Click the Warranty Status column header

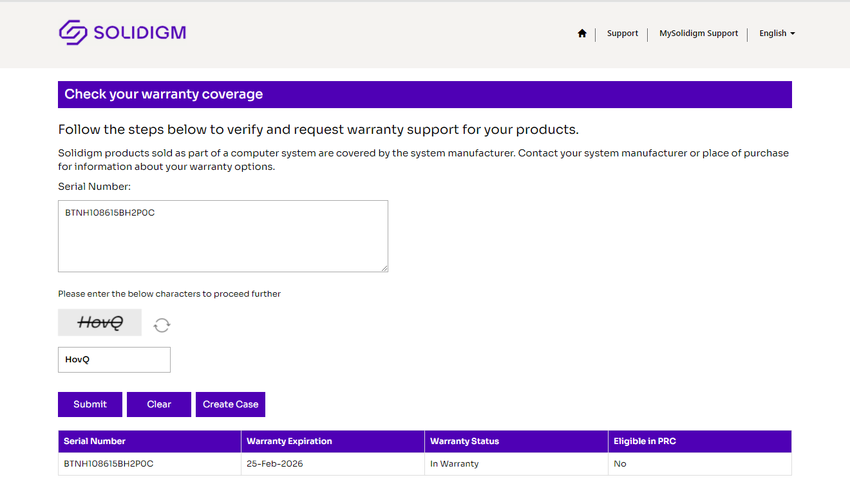(x=516, y=441)
